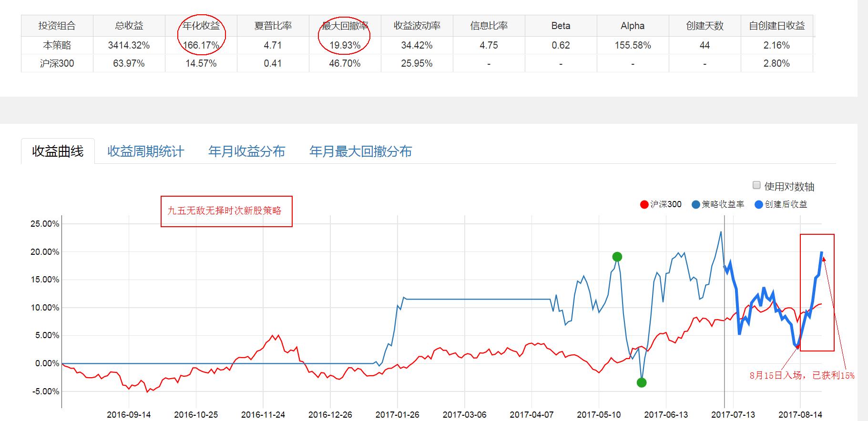
Task: Click the 2.80% 沪深300 since-creation return
Action: 776,63
